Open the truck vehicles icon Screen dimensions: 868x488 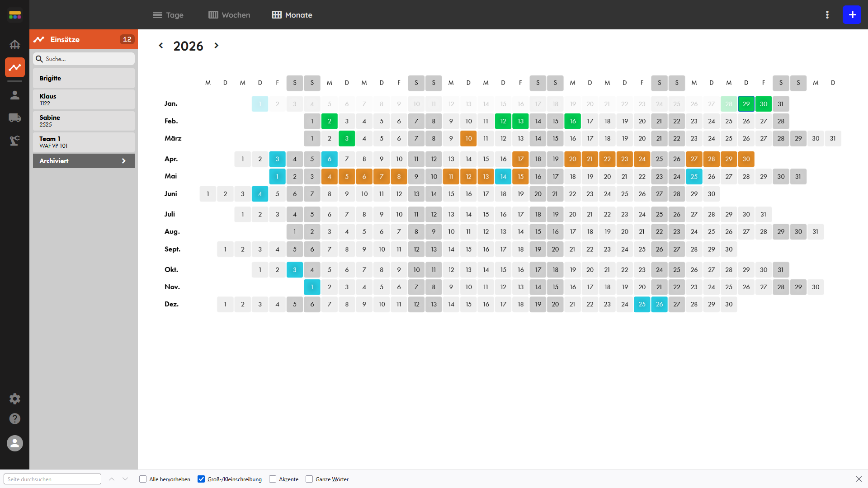(x=15, y=118)
